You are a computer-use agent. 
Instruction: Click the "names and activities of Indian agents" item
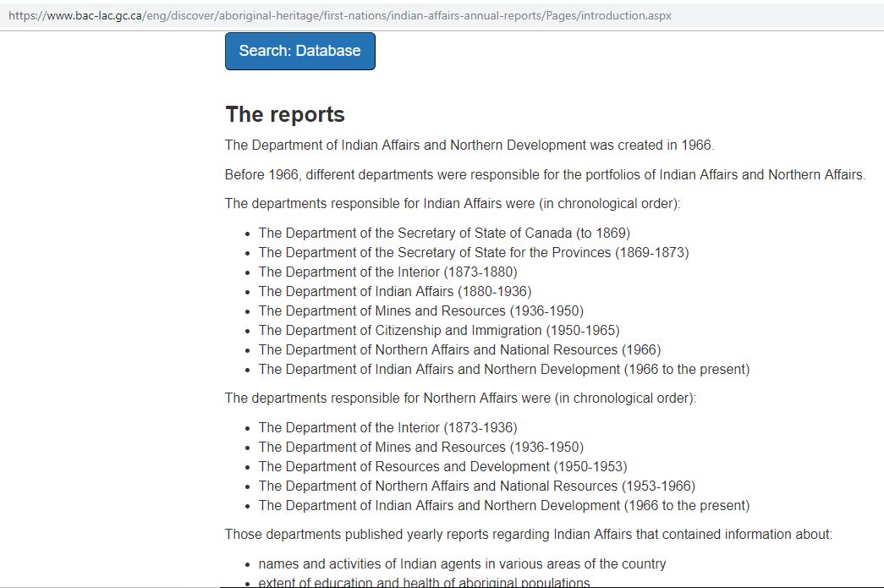pyautogui.click(x=462, y=563)
